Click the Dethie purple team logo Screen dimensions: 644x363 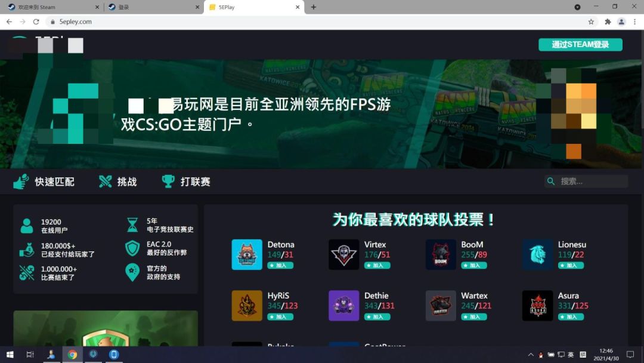click(344, 306)
